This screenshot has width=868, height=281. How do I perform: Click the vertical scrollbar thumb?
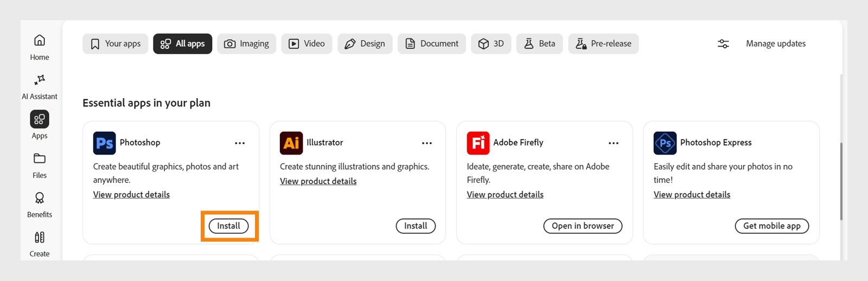pyautogui.click(x=841, y=182)
